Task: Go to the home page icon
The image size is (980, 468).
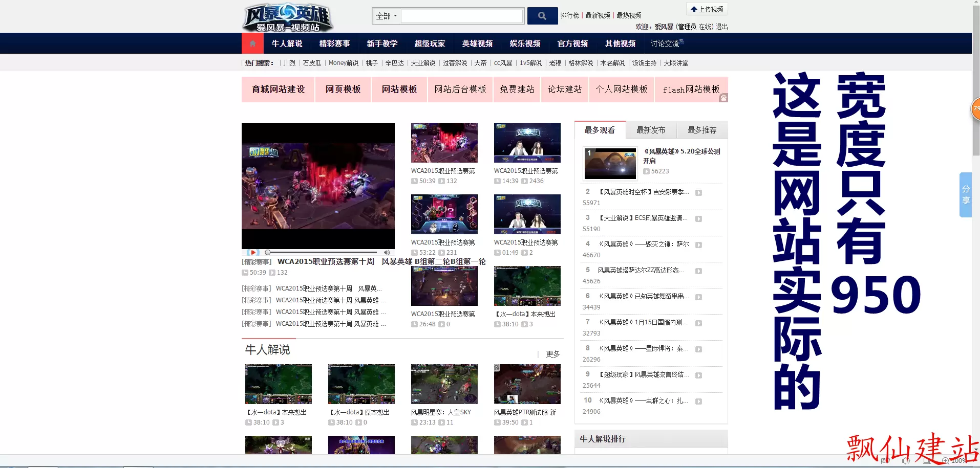Action: pos(252,43)
